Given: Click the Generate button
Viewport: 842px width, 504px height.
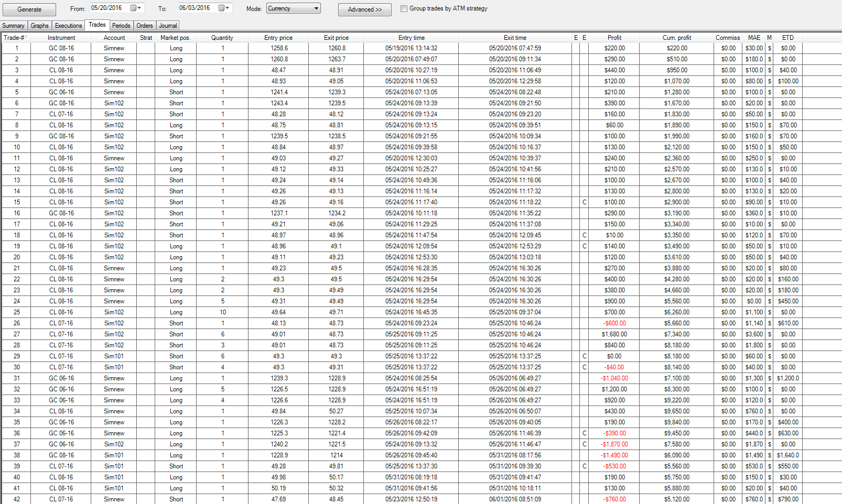Looking at the screenshot, I should tap(29, 9).
